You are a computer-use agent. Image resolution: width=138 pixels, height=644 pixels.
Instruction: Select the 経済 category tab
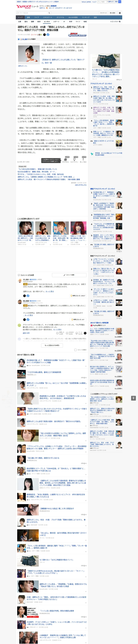point(39,21)
